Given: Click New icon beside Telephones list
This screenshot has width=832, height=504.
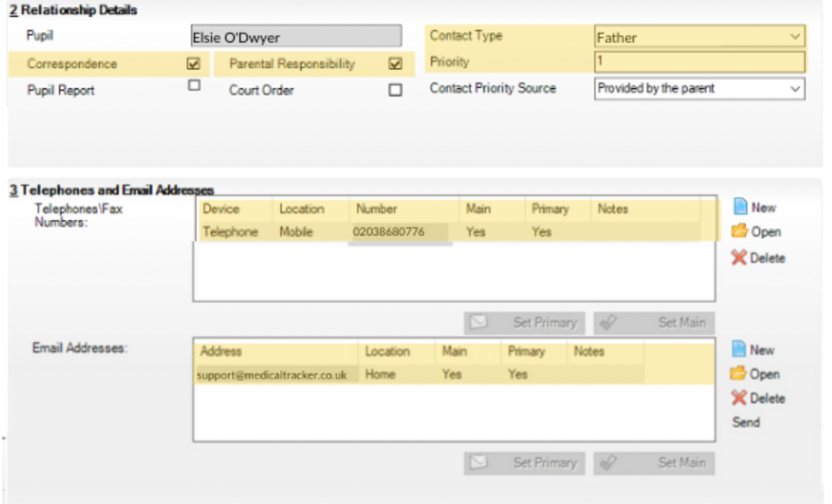Looking at the screenshot, I should point(740,207).
